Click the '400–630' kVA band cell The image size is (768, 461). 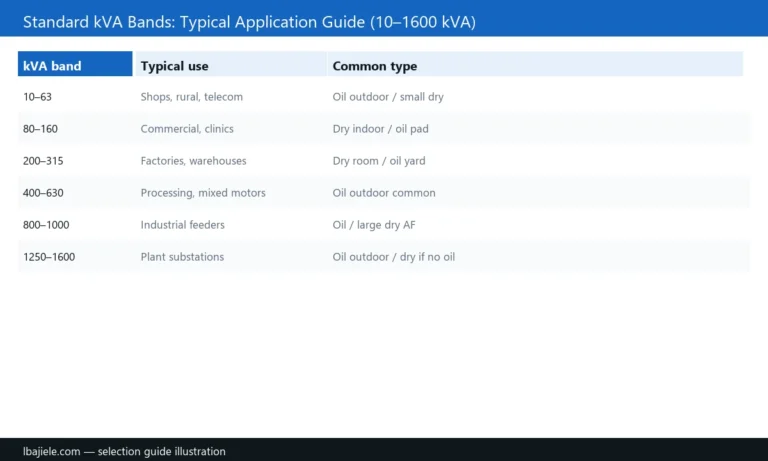pos(43,193)
